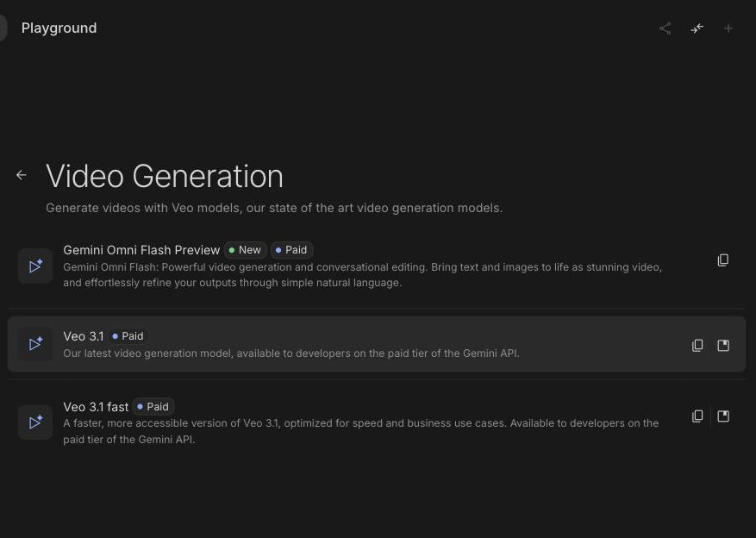Viewport: 756px width, 538px height.
Task: Click the Paid badge next to Veo 3.1
Action: click(x=128, y=336)
